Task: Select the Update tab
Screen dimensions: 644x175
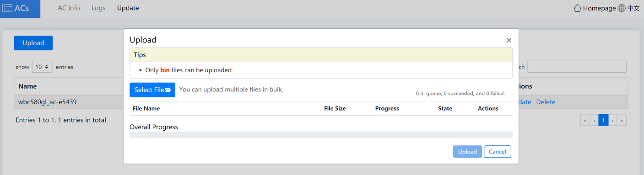Action: point(128,8)
